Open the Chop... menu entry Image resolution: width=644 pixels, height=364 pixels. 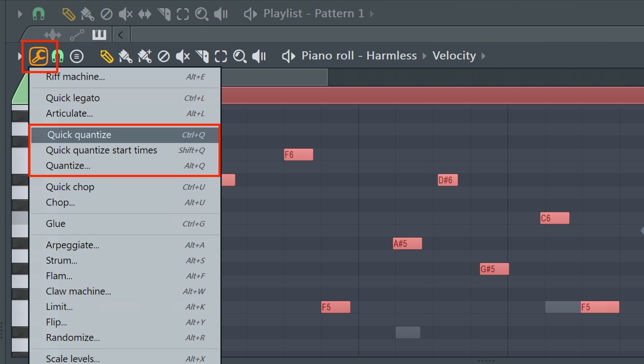[125, 202]
